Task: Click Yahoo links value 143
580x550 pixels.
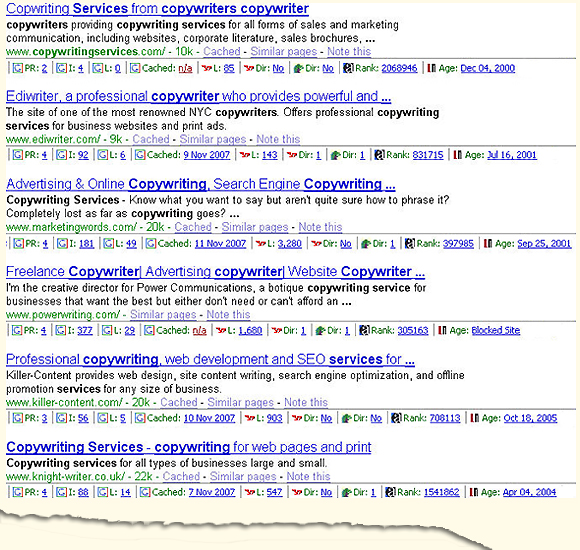Action: pyautogui.click(x=270, y=155)
